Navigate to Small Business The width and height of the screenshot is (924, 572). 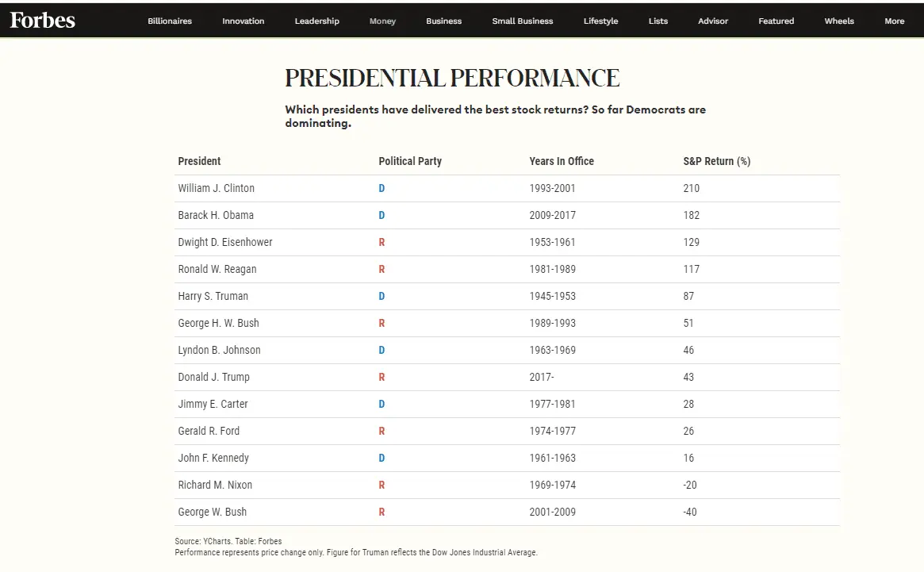[523, 21]
